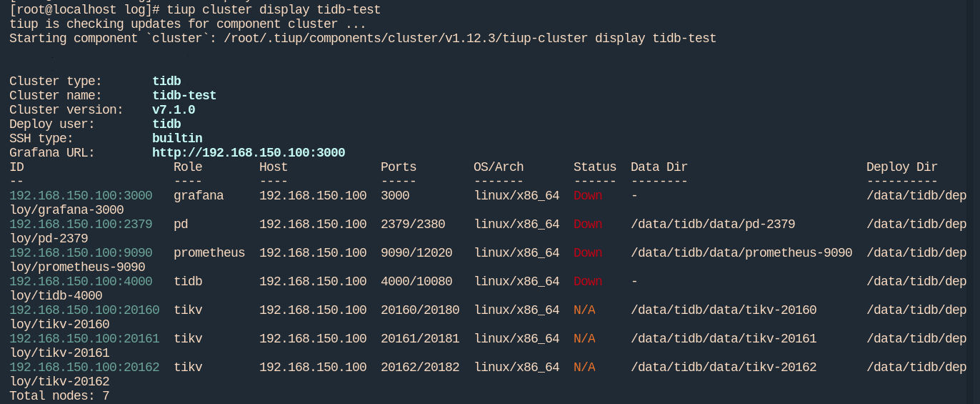Click wrapped path loy/pd-2379
980x404 pixels.
[49, 238]
